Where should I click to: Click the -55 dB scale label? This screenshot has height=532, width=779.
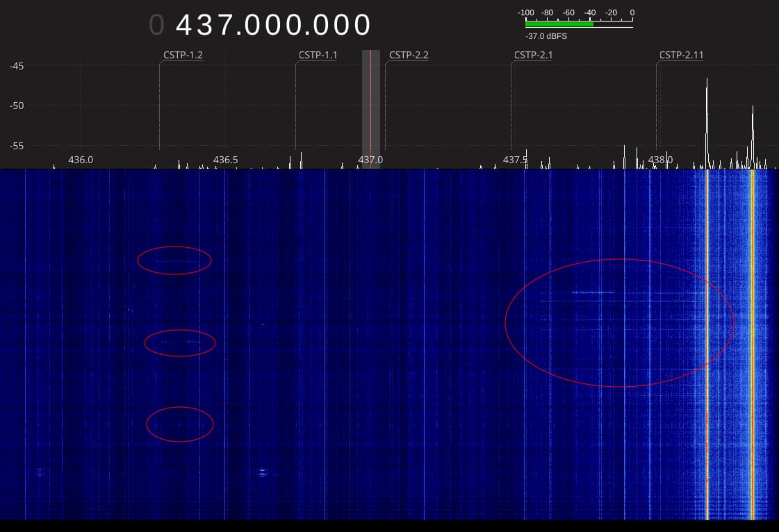point(17,146)
